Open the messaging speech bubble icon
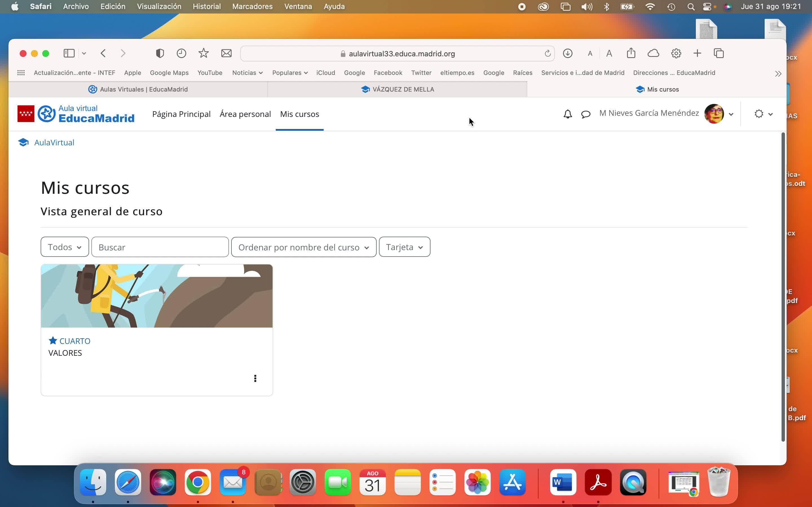 click(x=586, y=114)
